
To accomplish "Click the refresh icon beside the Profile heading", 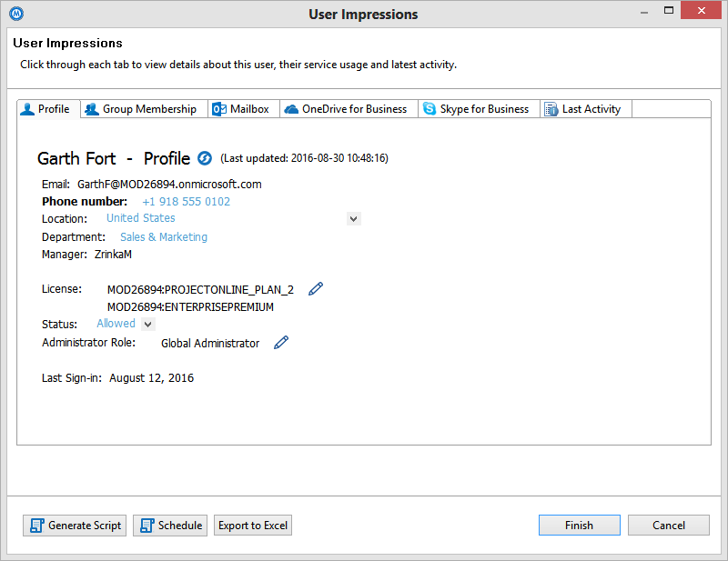I will [x=205, y=157].
